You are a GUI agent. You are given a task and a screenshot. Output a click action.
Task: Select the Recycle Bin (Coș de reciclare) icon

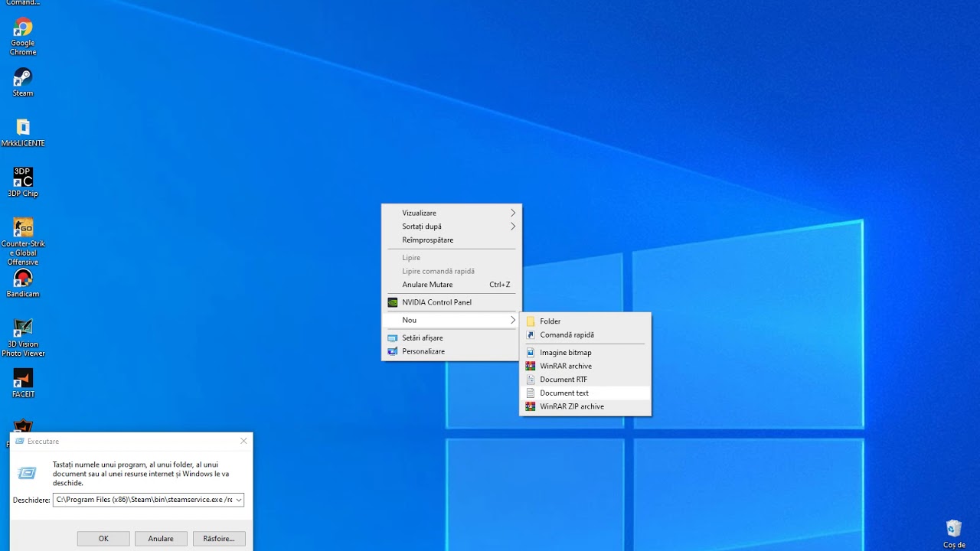954,534
